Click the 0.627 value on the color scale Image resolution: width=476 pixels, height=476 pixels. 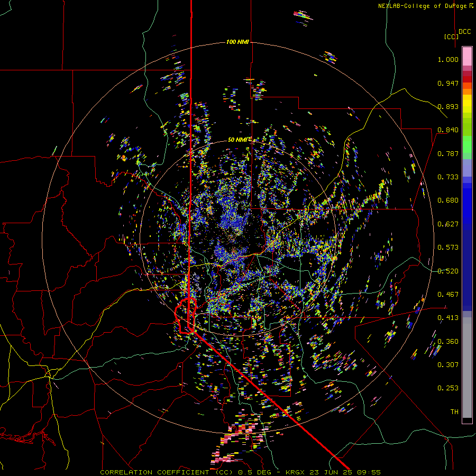448,224
